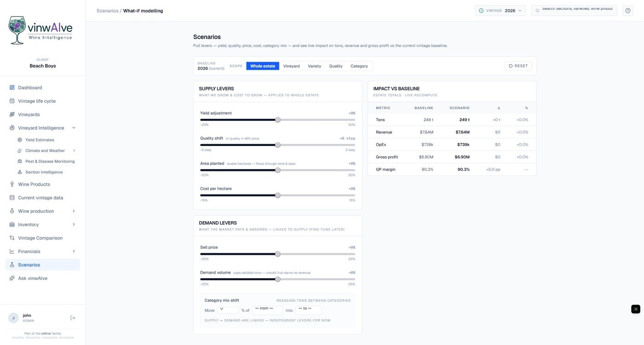Screen dimensions: 644x345
Task: Expand the Wine production submenu chevron
Action: [x=74, y=211]
